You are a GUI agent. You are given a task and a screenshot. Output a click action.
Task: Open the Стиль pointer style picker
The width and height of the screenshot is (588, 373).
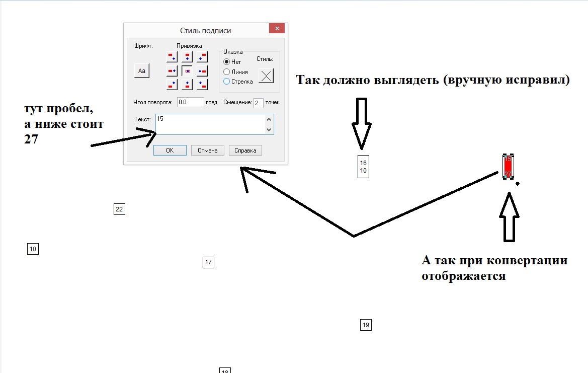[x=266, y=76]
